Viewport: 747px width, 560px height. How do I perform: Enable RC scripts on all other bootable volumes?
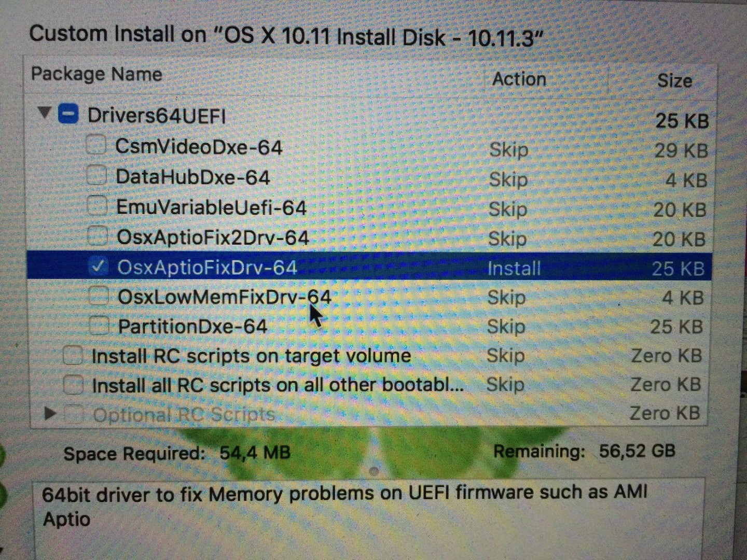coord(73,385)
